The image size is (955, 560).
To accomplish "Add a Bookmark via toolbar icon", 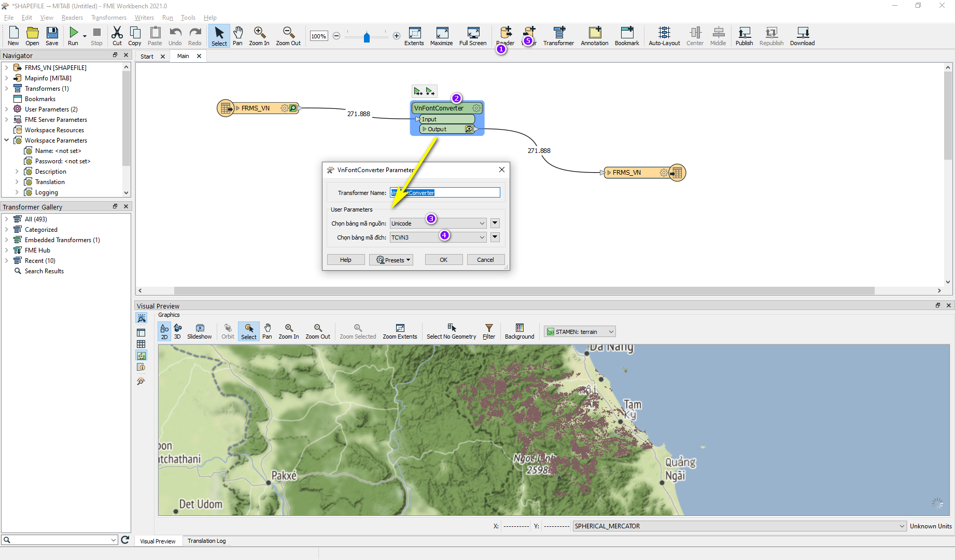I will [627, 36].
